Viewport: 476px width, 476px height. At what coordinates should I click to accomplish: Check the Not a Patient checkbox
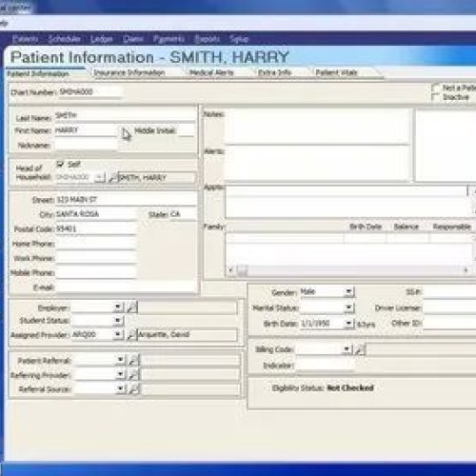click(436, 88)
